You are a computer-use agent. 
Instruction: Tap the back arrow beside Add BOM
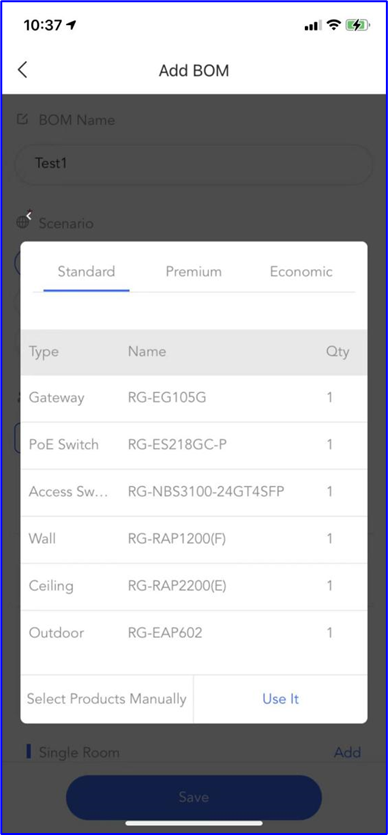point(22,70)
